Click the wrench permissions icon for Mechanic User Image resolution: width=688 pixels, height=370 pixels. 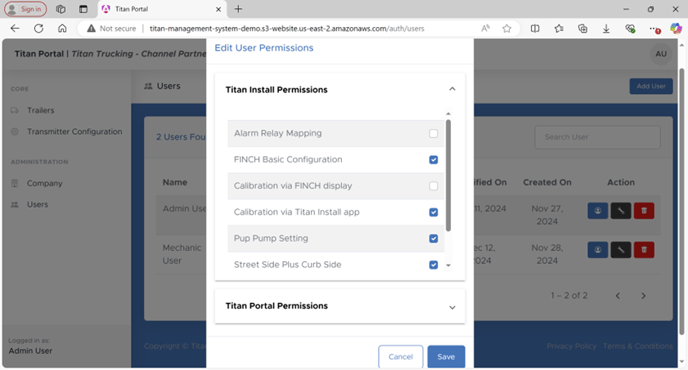(x=620, y=250)
